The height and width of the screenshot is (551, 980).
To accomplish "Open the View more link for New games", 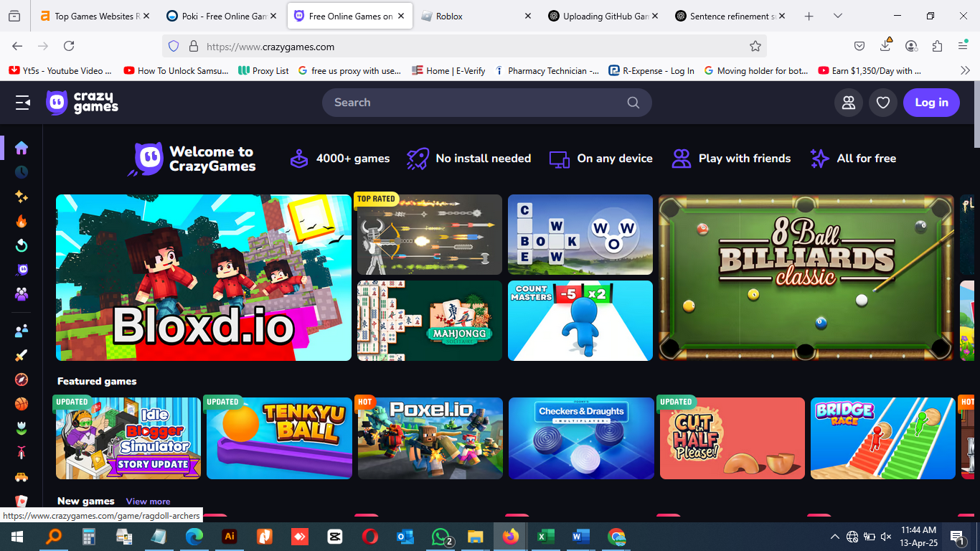I will [x=148, y=501].
